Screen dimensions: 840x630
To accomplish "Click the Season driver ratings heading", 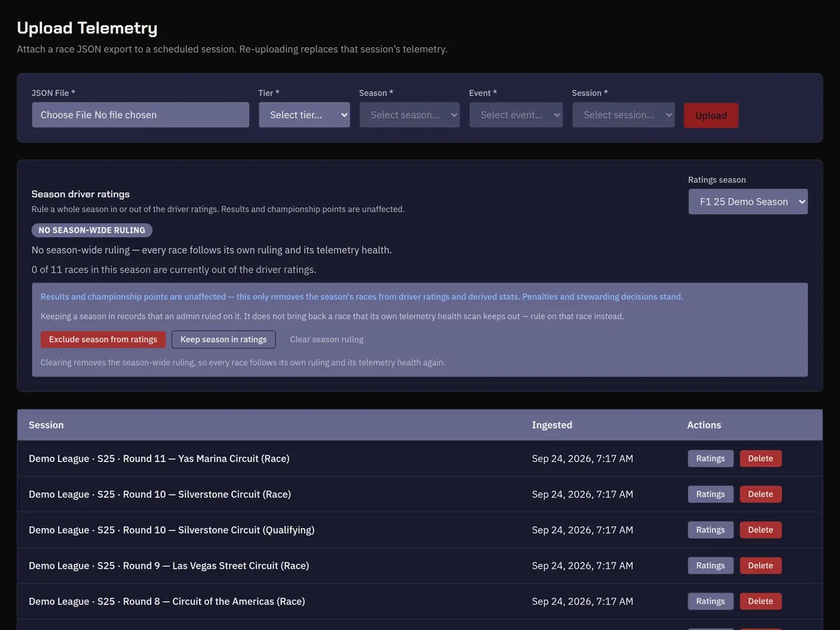I will click(80, 194).
